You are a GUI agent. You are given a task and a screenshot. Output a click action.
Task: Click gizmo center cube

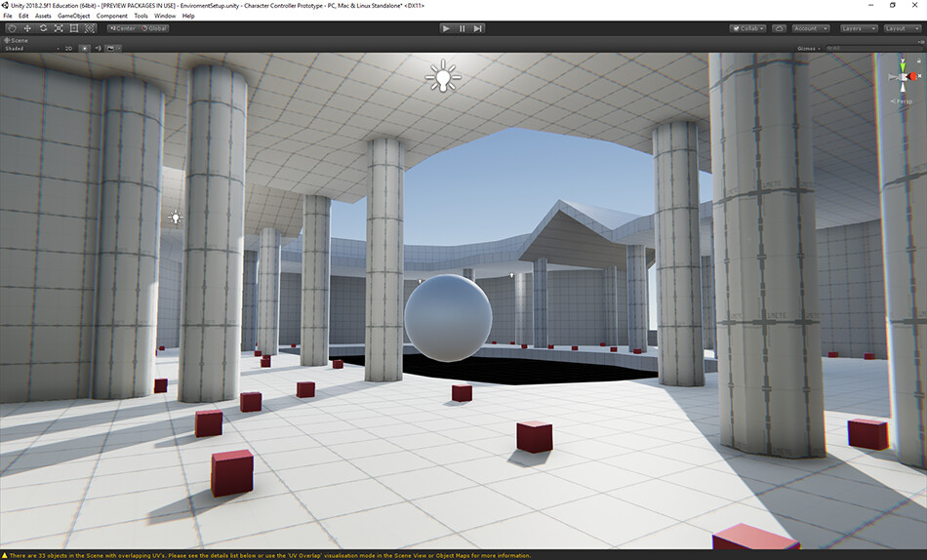(x=903, y=77)
